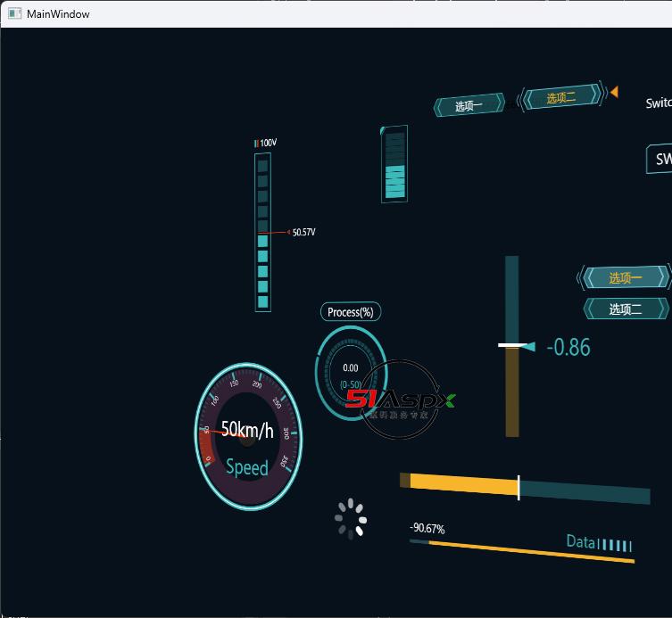Click the Speed gauge dial
The width and height of the screenshot is (672, 618).
click(x=248, y=435)
